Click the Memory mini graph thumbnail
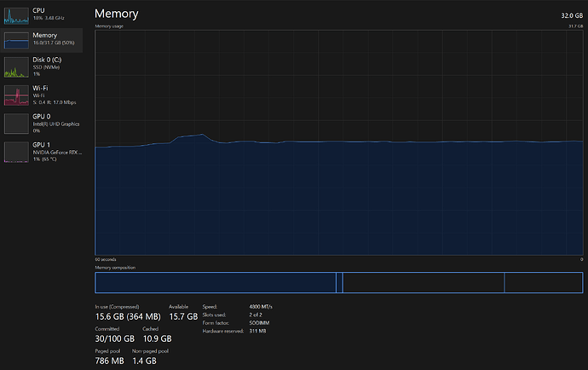Image resolution: width=588 pixels, height=370 pixels. click(x=16, y=39)
